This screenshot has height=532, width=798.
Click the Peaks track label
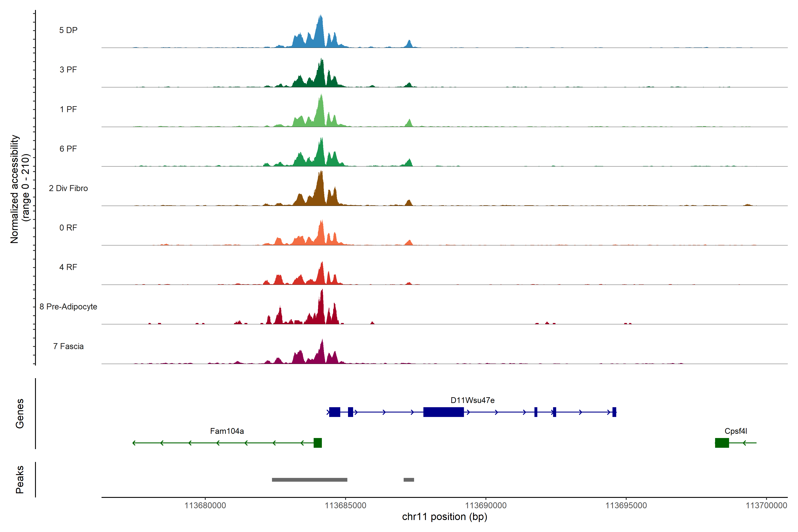[x=20, y=479]
